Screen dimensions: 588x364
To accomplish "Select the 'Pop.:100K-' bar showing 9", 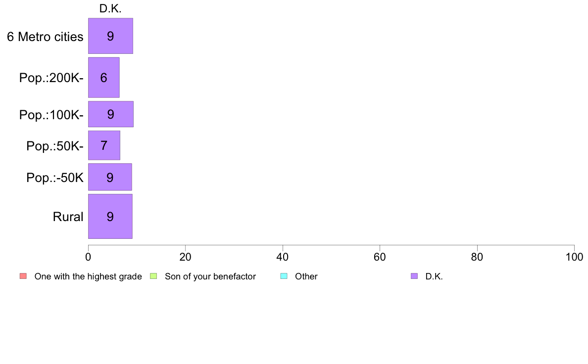I will point(111,114).
